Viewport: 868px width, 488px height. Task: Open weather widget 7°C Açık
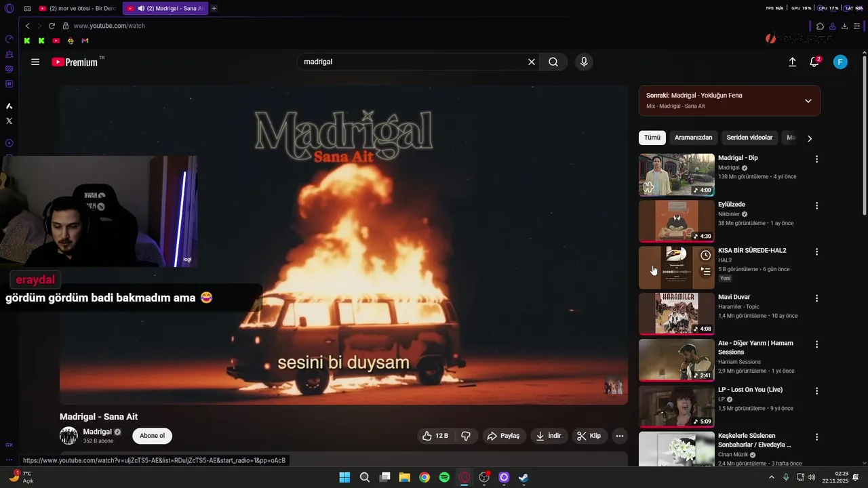(x=20, y=477)
